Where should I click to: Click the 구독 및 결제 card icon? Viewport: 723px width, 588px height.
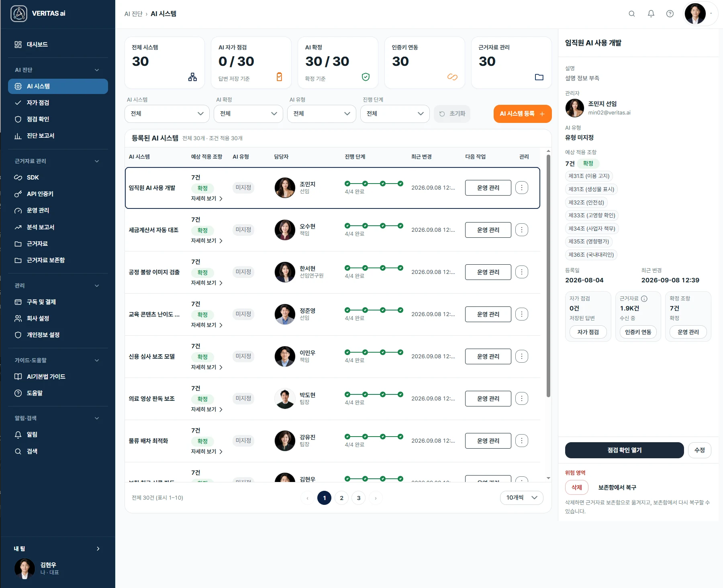tap(18, 302)
